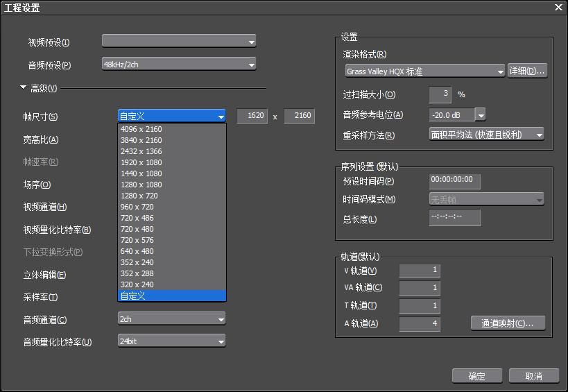Expand the 渲染格式 Grass Valley HQX dropdown
Screen dimensions: 568x392
(x=424, y=71)
